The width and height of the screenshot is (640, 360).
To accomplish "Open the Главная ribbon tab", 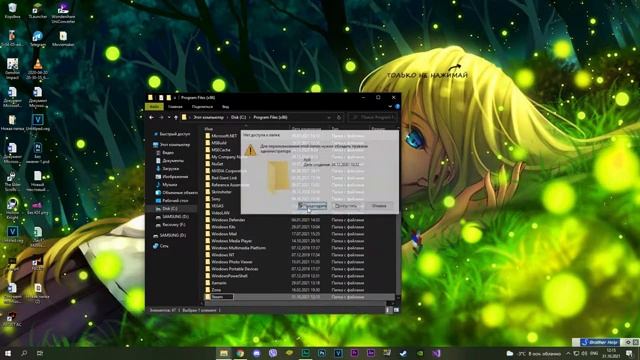I will (x=176, y=107).
